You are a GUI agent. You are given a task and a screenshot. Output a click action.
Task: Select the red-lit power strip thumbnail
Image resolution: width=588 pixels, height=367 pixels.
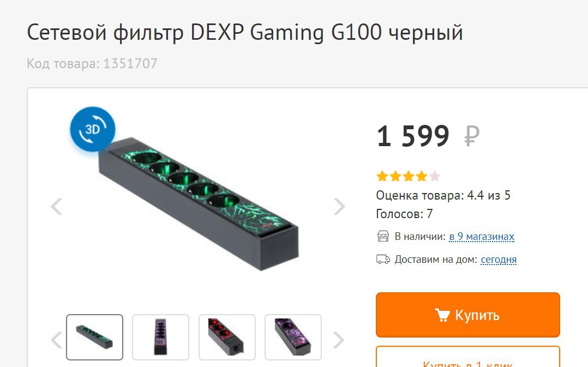[x=227, y=337]
